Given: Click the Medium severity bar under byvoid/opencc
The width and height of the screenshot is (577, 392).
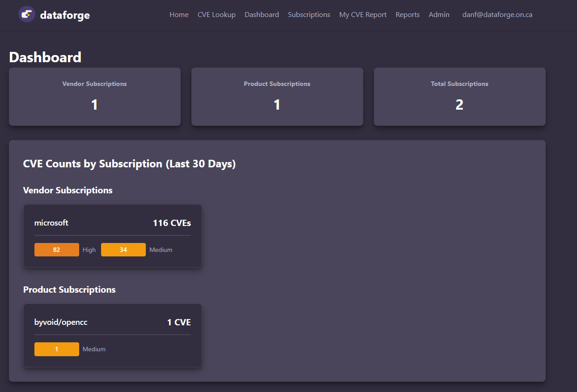Looking at the screenshot, I should tap(57, 349).
